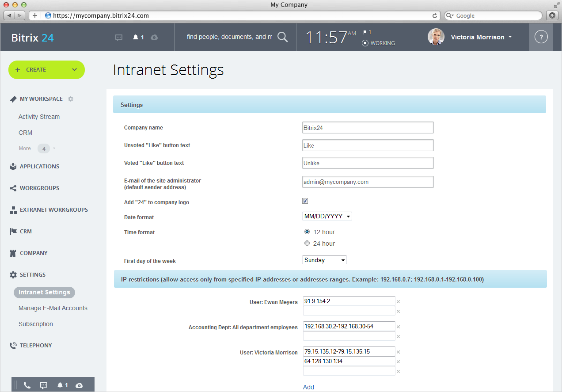This screenshot has width=562, height=392.
Task: Expand the Create button dropdown arrow
Action: pyautogui.click(x=74, y=70)
